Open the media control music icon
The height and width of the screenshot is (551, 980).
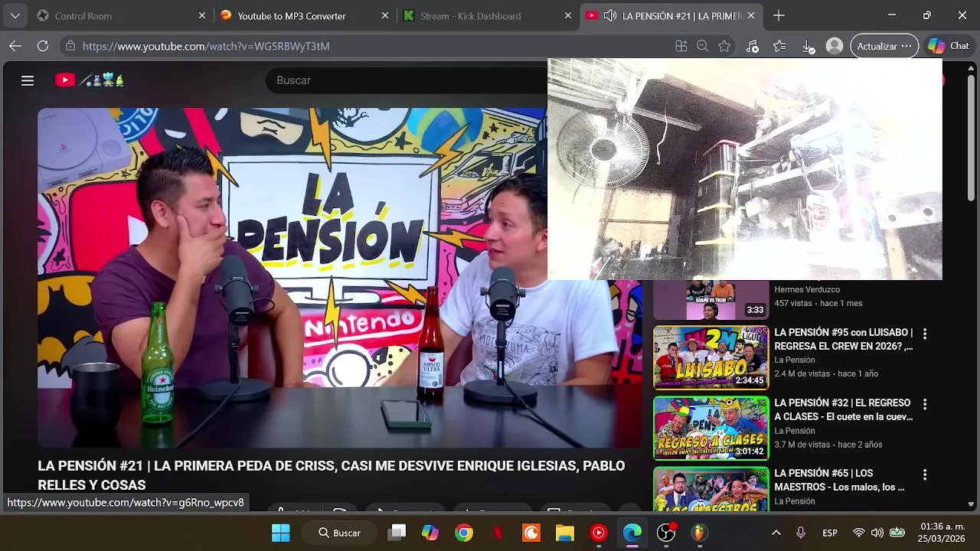point(753,46)
